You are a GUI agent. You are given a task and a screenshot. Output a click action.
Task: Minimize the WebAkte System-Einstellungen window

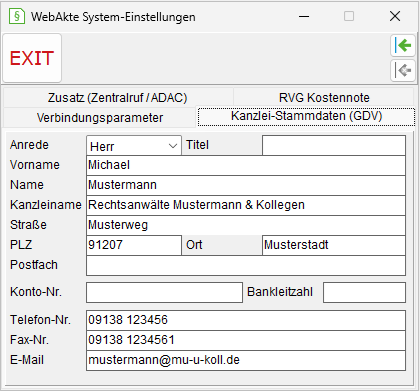304,16
